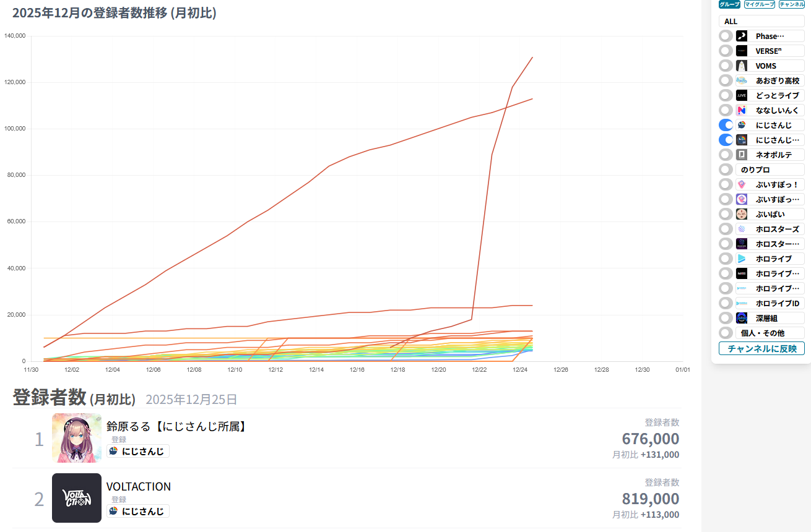811x532 pixels.
Task: Click the ホロライブ play-shaped logo icon
Action: [x=742, y=259]
